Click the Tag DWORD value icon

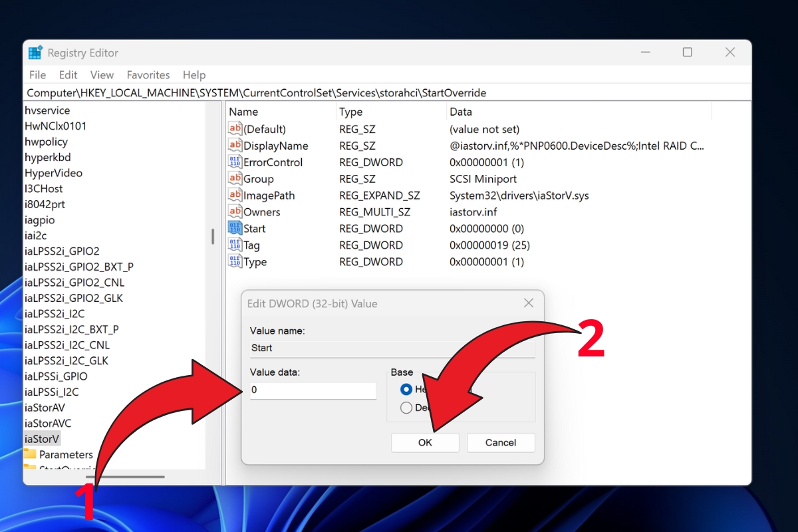235,245
